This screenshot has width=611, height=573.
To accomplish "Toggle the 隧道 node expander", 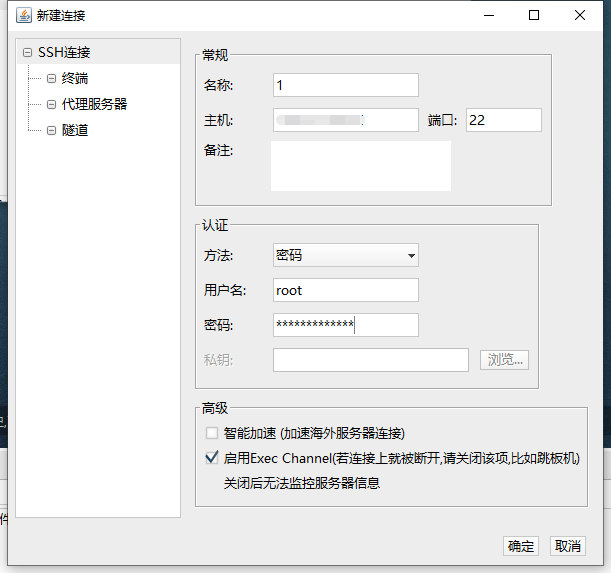I will pos(51,130).
